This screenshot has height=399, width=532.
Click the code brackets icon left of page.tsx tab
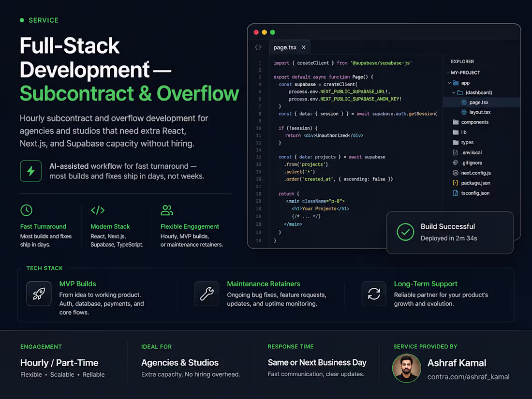[258, 47]
